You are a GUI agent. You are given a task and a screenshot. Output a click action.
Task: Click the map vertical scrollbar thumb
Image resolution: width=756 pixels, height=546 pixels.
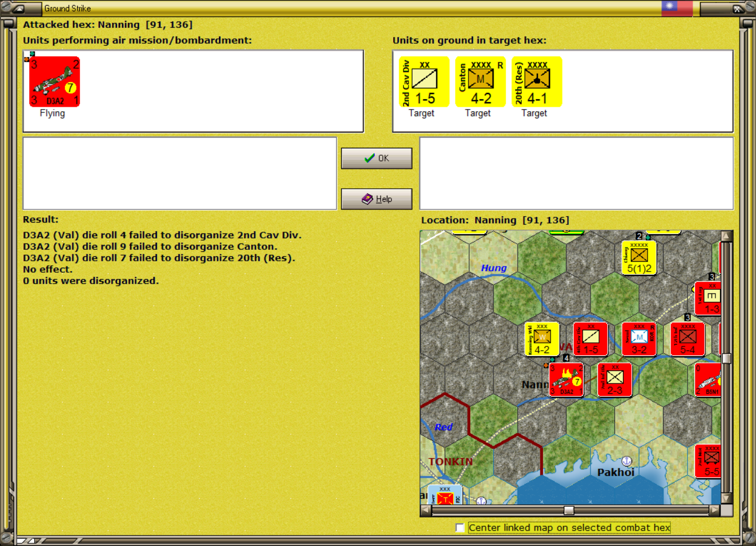point(726,358)
